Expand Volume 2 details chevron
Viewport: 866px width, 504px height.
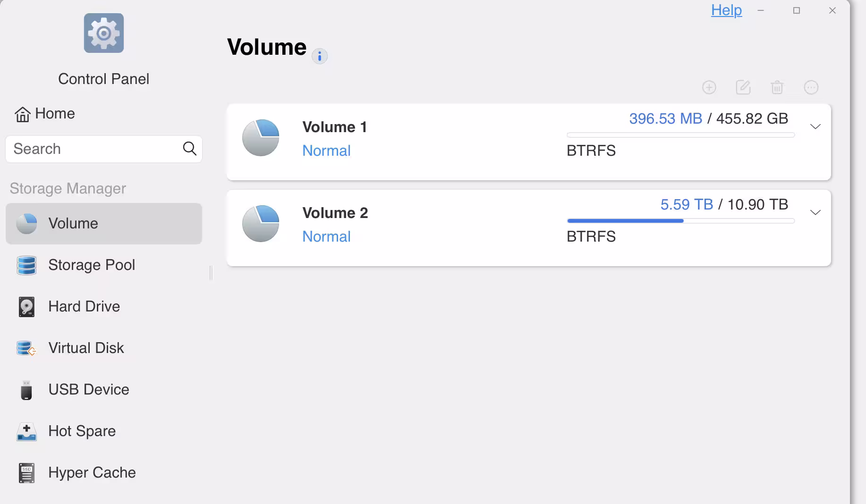[x=815, y=212]
